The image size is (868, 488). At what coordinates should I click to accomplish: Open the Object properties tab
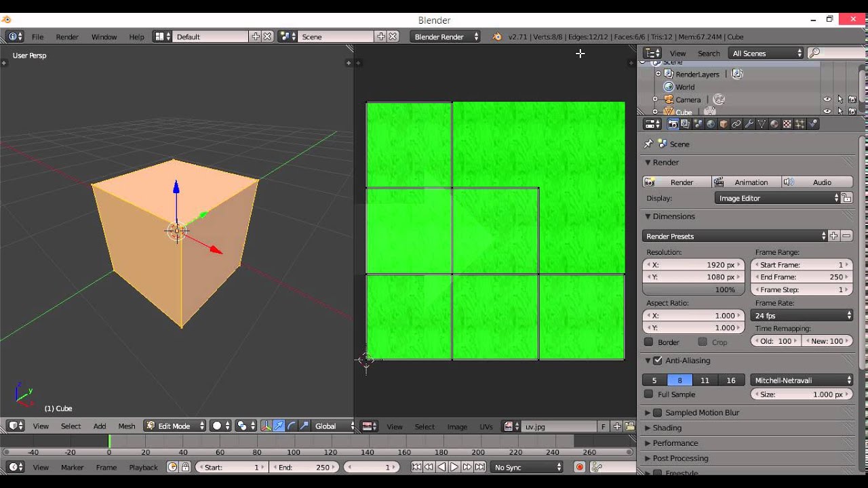(x=724, y=124)
